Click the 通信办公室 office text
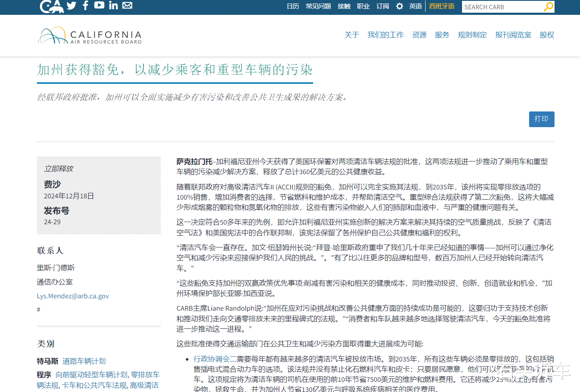This screenshot has height=392, width=580. [55, 282]
